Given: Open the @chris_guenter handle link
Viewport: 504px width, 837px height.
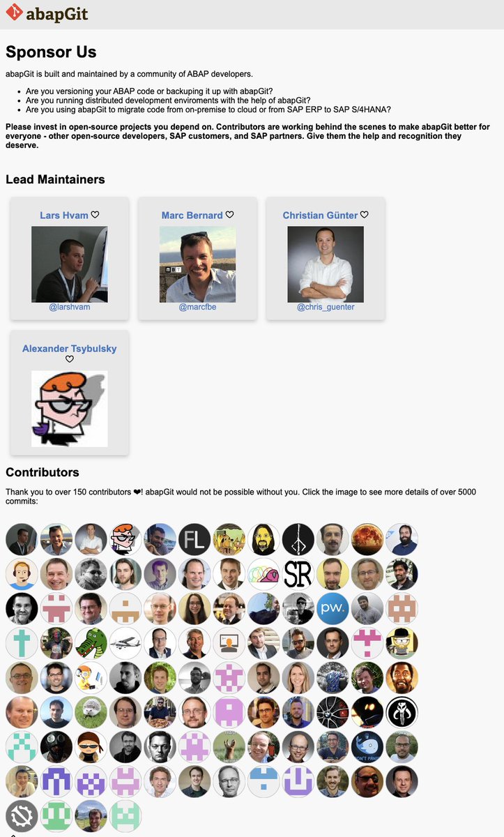Looking at the screenshot, I should [x=326, y=307].
